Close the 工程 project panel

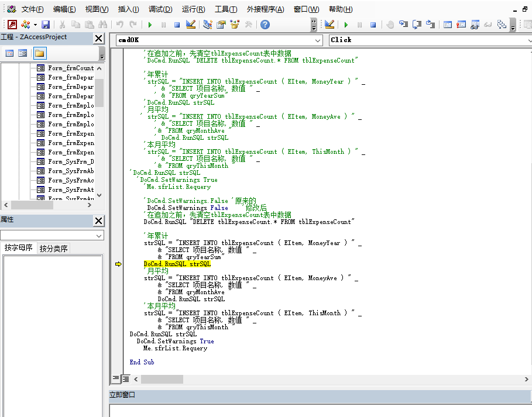point(99,39)
